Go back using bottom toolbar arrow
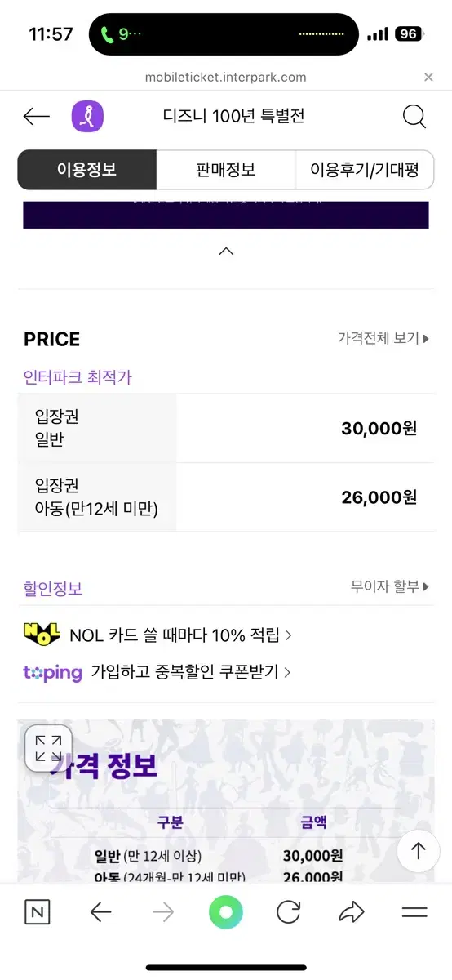This screenshot has width=452, height=980. pyautogui.click(x=100, y=912)
